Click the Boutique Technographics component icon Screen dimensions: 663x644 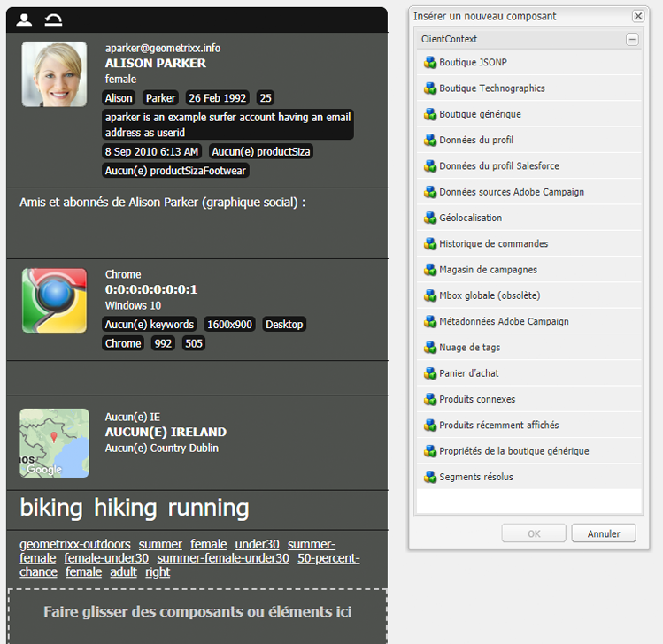click(x=430, y=88)
